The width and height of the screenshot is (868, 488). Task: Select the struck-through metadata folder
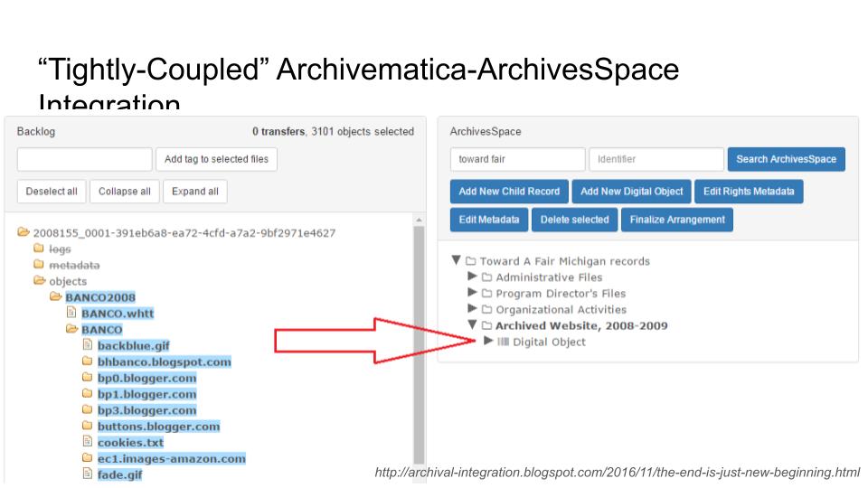pyautogui.click(x=75, y=266)
